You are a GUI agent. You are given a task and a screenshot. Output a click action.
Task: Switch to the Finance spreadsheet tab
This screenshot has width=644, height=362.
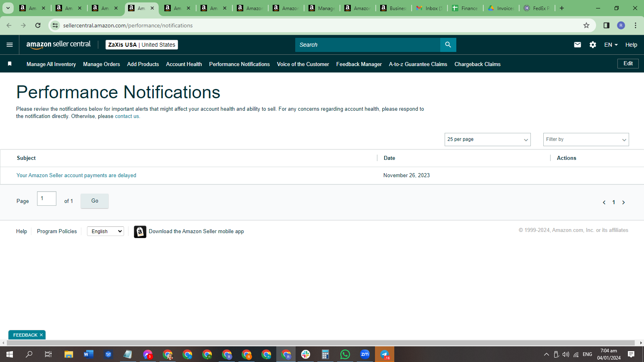click(x=465, y=8)
